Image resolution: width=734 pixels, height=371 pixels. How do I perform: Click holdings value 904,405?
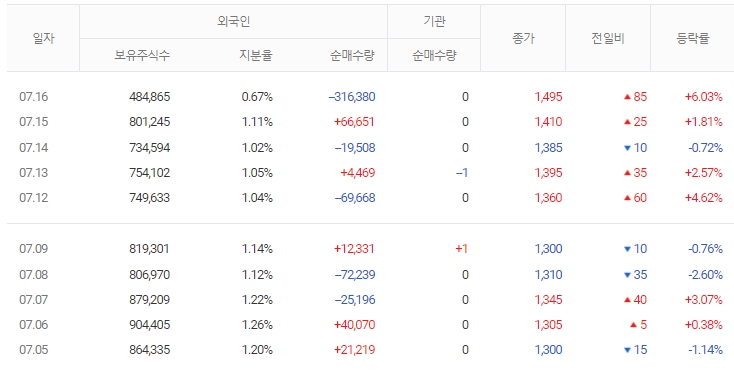(x=150, y=325)
